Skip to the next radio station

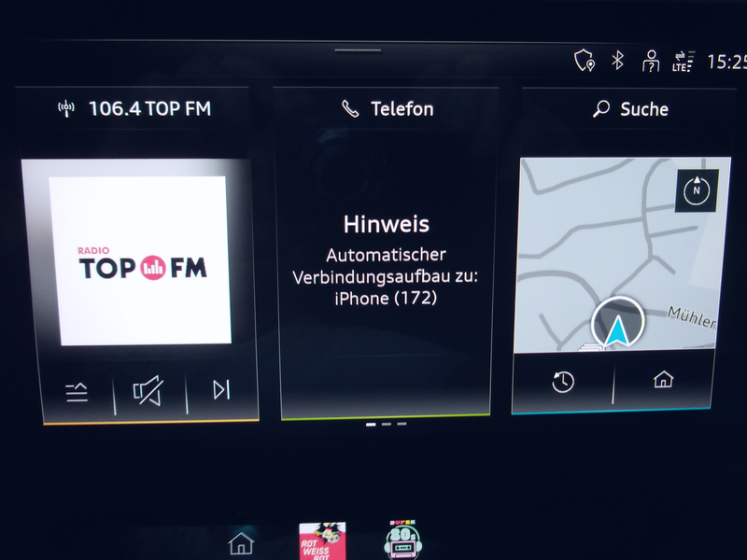point(221,389)
